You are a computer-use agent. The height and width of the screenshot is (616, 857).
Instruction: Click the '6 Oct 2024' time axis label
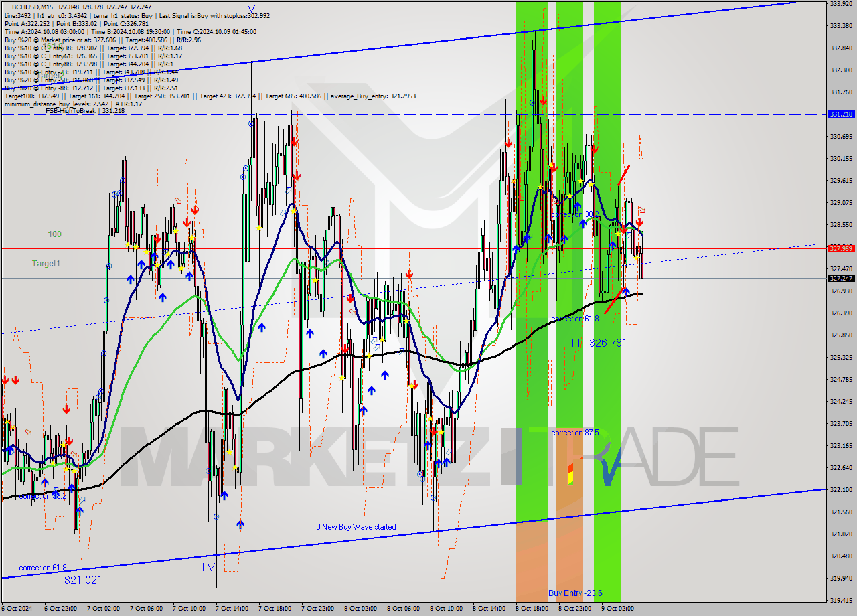click(17, 609)
